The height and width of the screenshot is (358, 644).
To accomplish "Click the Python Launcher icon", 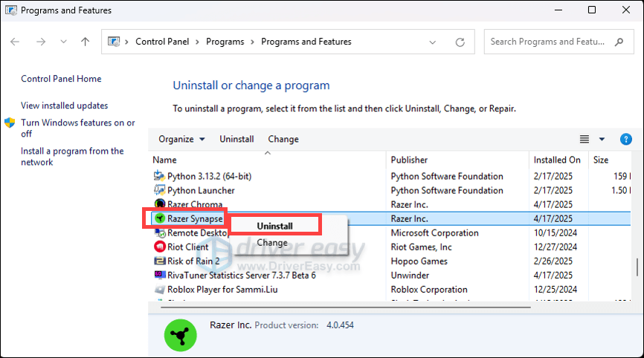I will pos(159,190).
